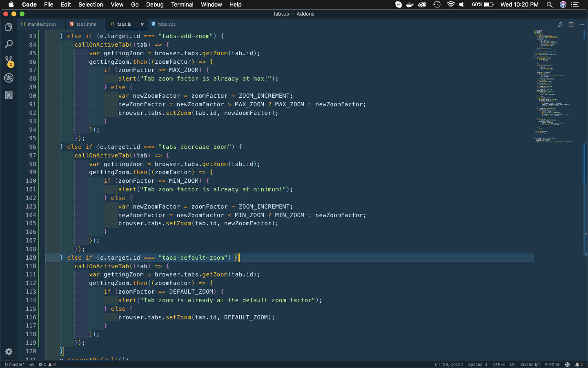
Task: Place cursor on "tabs-decrease-zoom" string
Action: click(x=196, y=147)
